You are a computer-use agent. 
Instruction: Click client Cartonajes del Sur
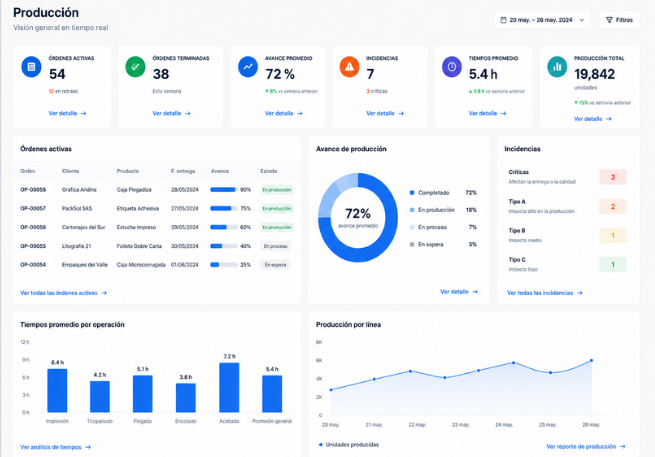coord(84,227)
